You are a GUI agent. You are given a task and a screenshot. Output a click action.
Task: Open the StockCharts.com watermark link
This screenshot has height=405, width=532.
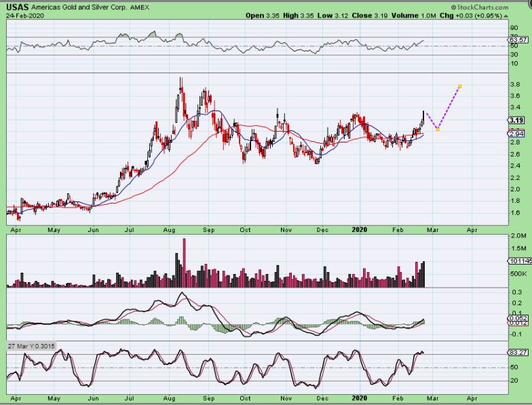(x=480, y=7)
